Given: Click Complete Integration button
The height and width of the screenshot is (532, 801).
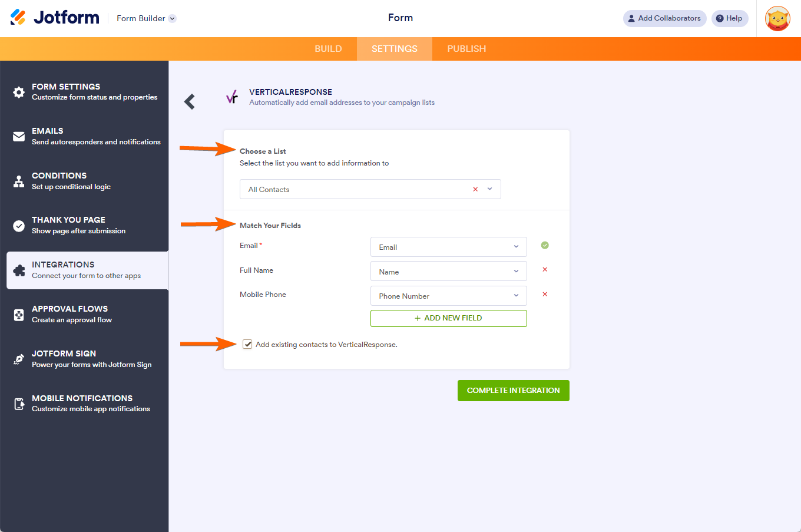Looking at the screenshot, I should pos(513,391).
